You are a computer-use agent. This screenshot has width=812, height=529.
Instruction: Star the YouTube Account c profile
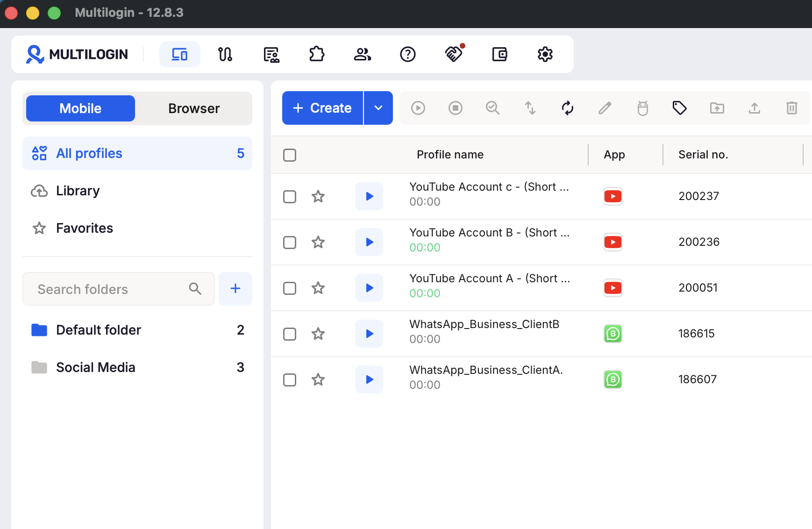point(318,196)
